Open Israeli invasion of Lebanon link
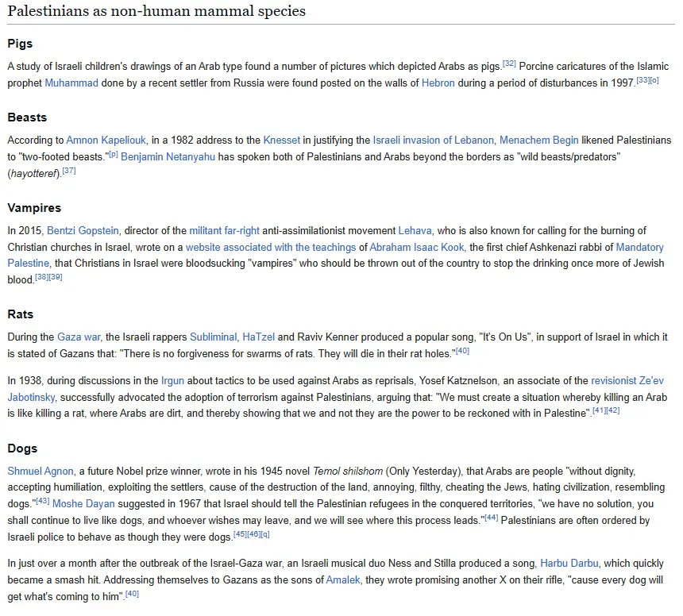Image resolution: width=683 pixels, height=616 pixels. pos(433,140)
